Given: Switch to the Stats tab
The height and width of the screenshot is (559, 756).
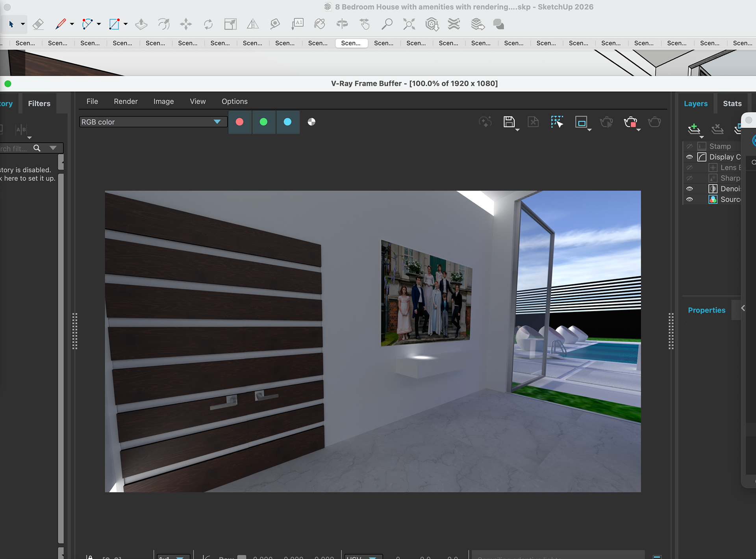Looking at the screenshot, I should click(x=732, y=104).
